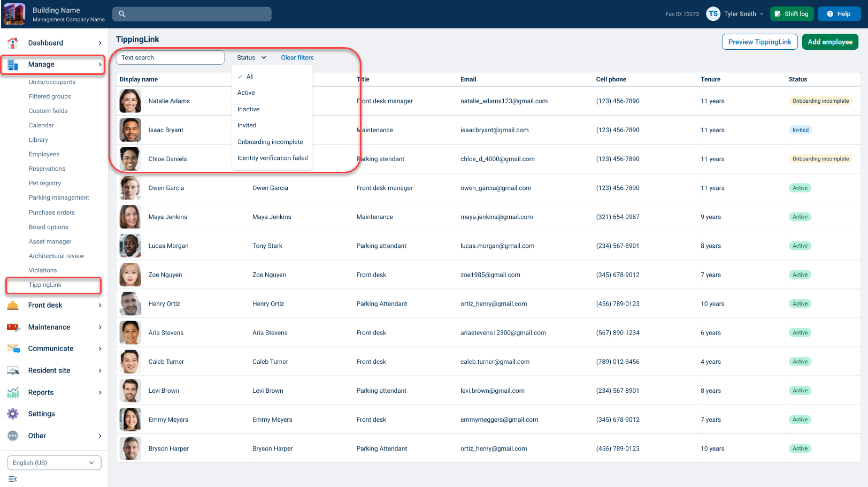The width and height of the screenshot is (868, 487).
Task: Click Natalie Adams profile photo
Action: point(130,101)
